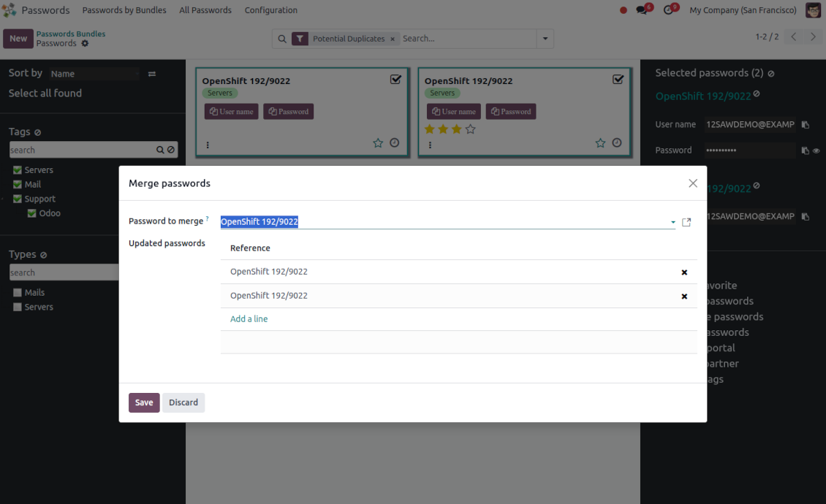Uncheck the Support tag checkbox
The width and height of the screenshot is (826, 504).
(18, 199)
